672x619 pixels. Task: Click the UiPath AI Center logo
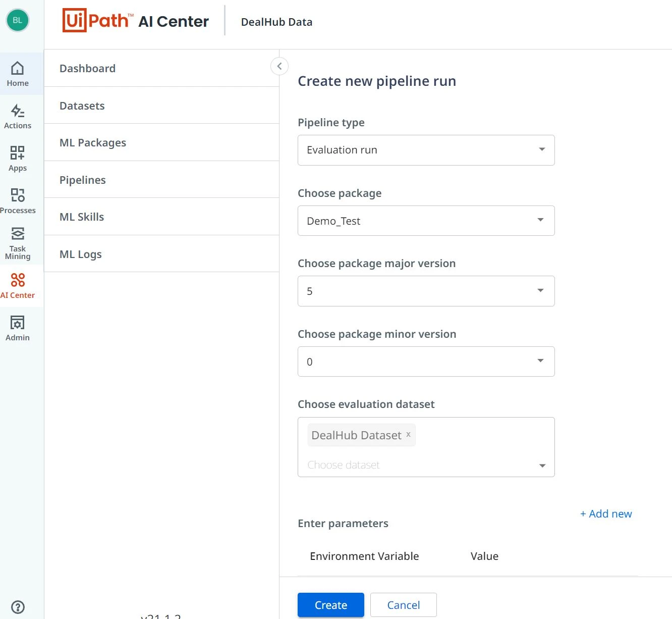tap(135, 21)
